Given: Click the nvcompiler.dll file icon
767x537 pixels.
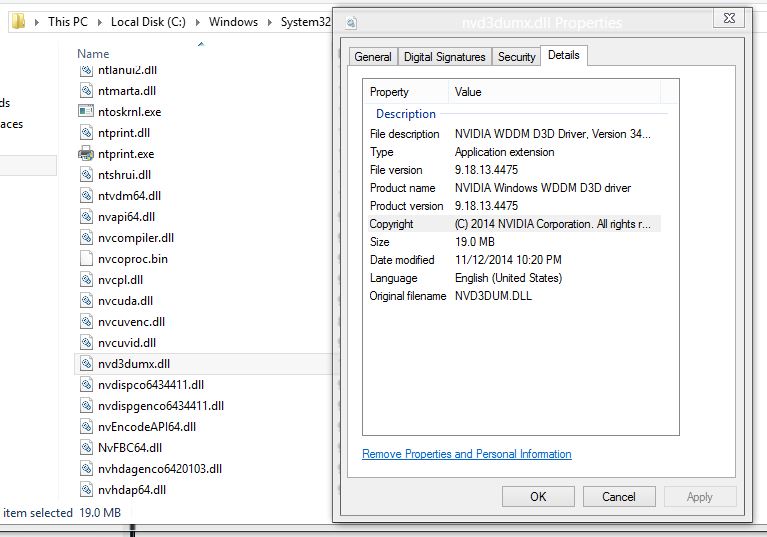Looking at the screenshot, I should click(x=86, y=238).
